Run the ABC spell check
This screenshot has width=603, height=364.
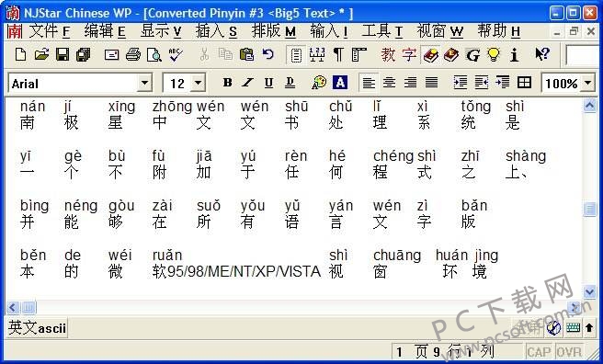tap(176, 54)
